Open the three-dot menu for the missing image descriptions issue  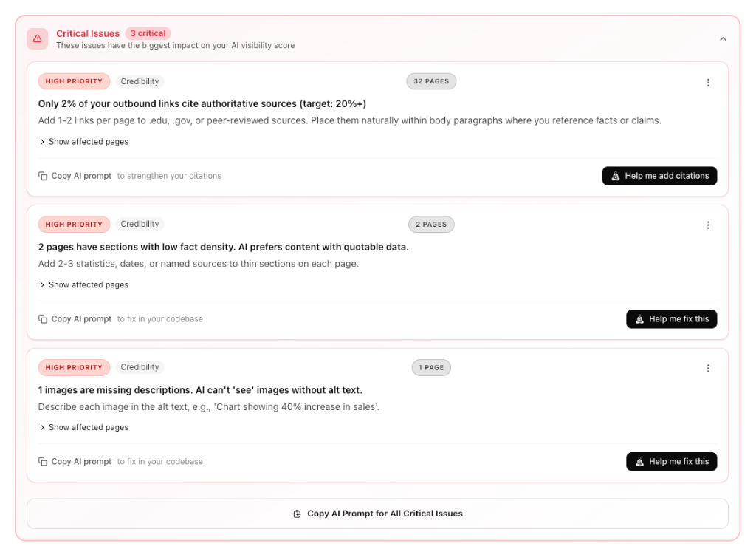[x=708, y=368]
